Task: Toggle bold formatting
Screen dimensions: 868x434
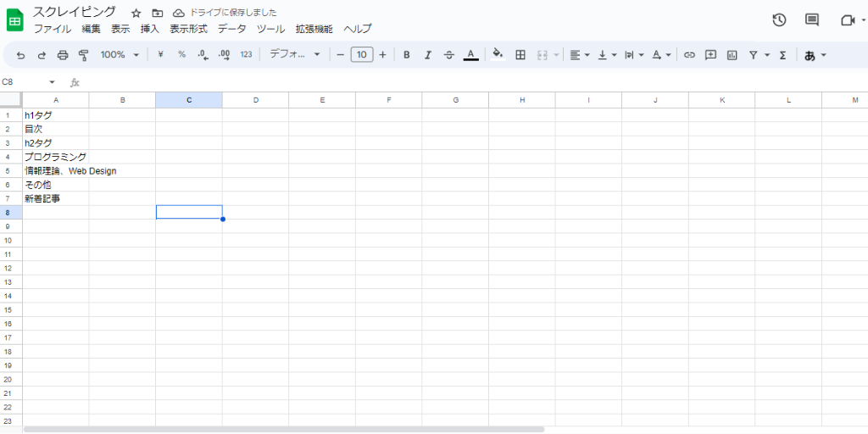Action: [x=407, y=55]
